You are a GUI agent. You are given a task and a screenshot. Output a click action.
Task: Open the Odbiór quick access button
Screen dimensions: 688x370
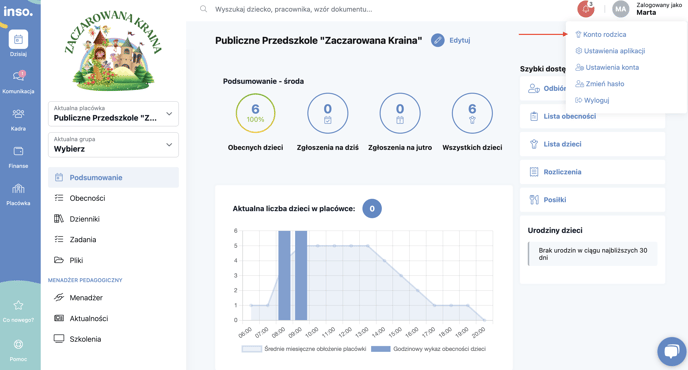543,88
